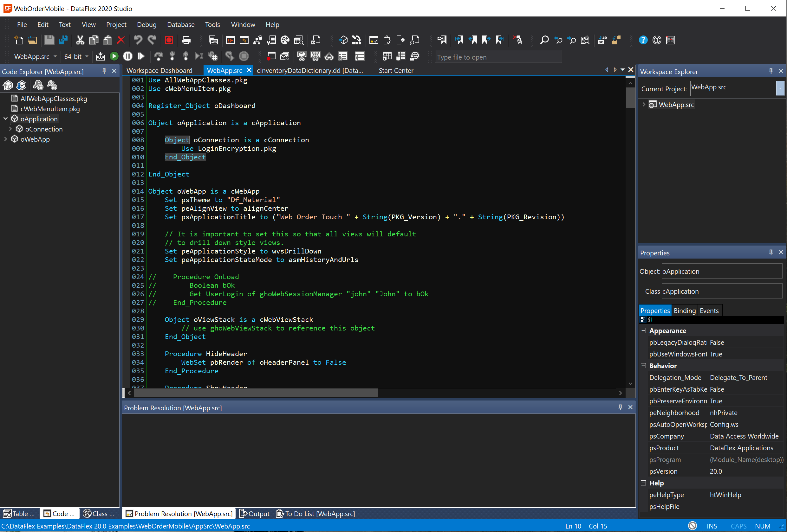787x532 pixels.
Task: Click the Save All icon
Action: tap(63, 40)
